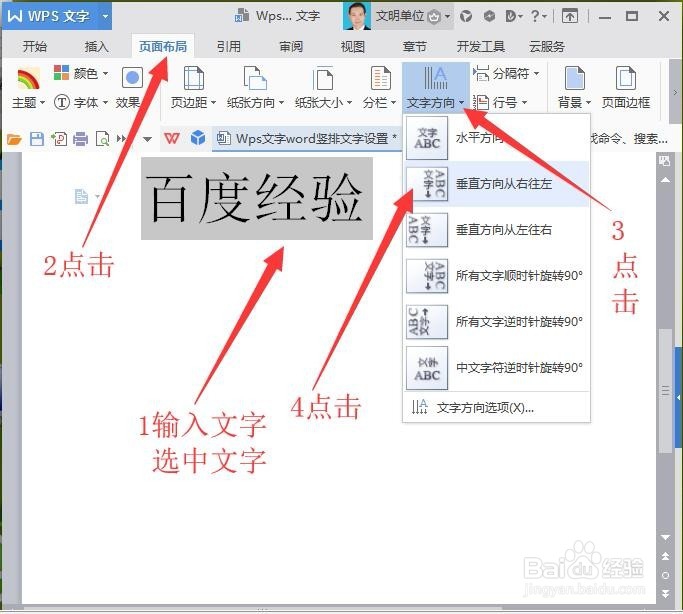The width and height of the screenshot is (683, 614).
Task: Expand the 颜色 dropdown arrow
Action: click(105, 74)
